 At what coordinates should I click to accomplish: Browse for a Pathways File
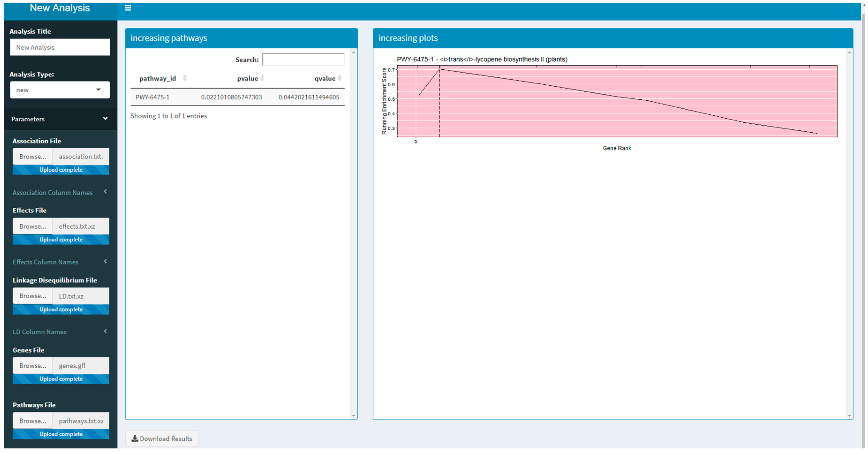33,421
